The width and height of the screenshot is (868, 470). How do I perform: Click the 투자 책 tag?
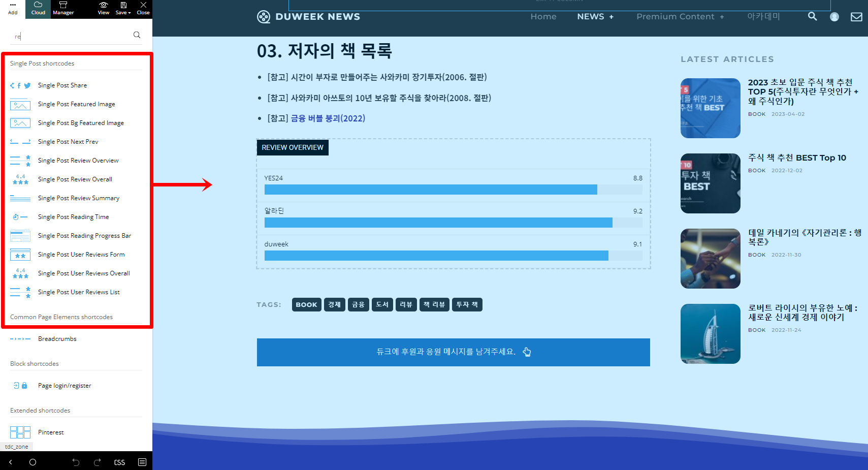pyautogui.click(x=467, y=305)
